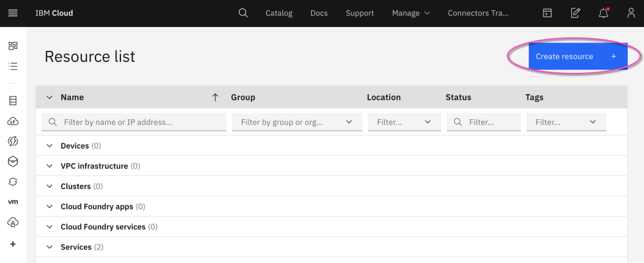Click the cost estimator edit icon
Screen dimensions: 644x263
[x=576, y=13]
